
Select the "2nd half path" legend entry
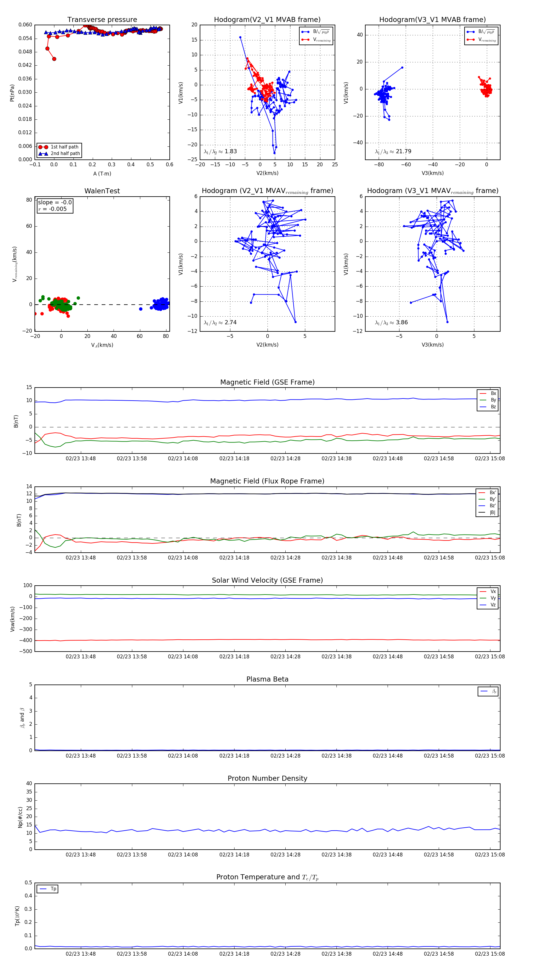[x=59, y=154]
